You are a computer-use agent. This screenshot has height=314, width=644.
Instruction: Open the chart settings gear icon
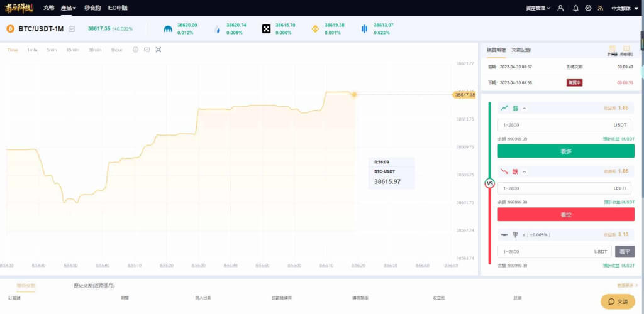(136, 50)
